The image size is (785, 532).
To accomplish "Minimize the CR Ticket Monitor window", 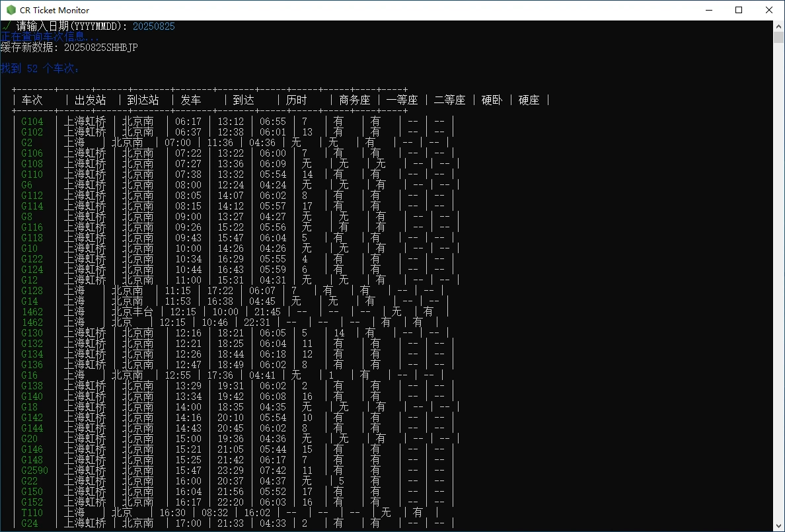I will pos(708,10).
